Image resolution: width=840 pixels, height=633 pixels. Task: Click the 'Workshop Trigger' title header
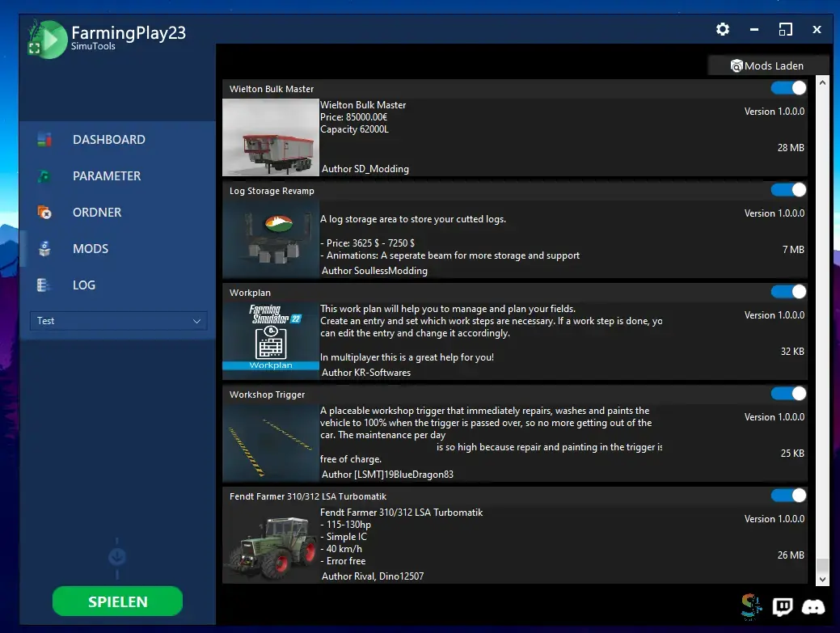(267, 395)
